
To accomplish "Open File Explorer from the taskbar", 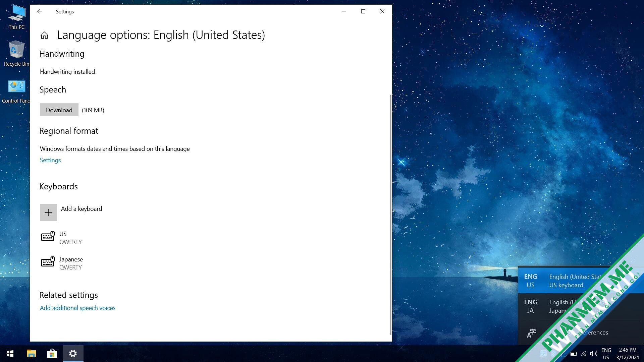I will click(x=31, y=354).
